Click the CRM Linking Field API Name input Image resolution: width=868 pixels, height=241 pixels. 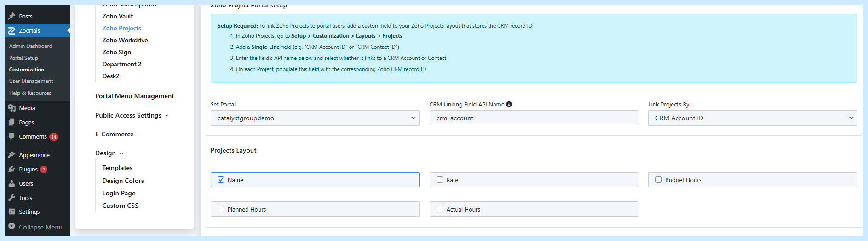[x=534, y=118]
